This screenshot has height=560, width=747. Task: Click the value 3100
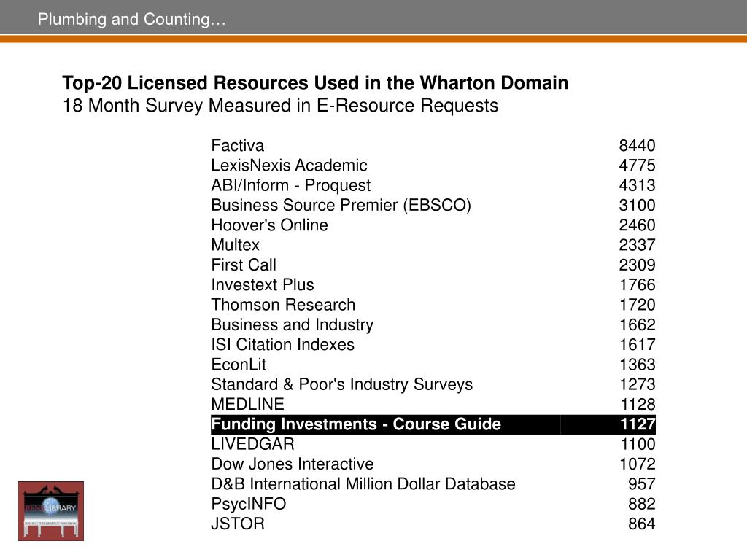point(637,205)
